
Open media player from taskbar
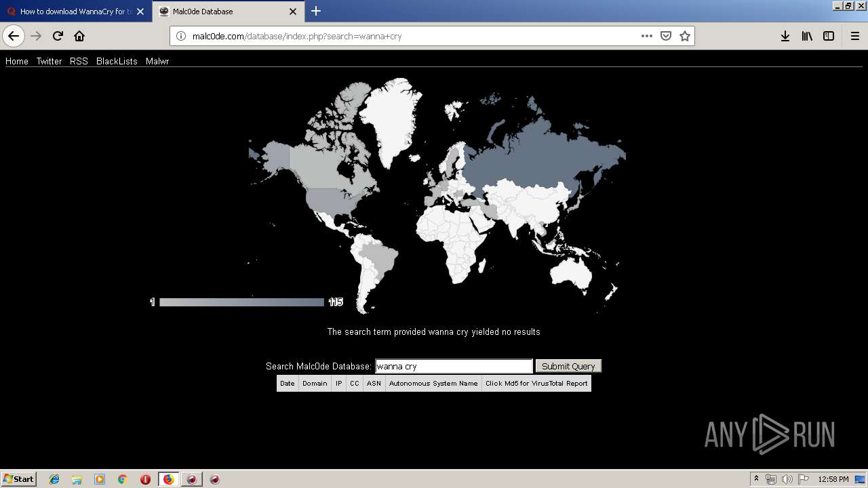[100, 479]
